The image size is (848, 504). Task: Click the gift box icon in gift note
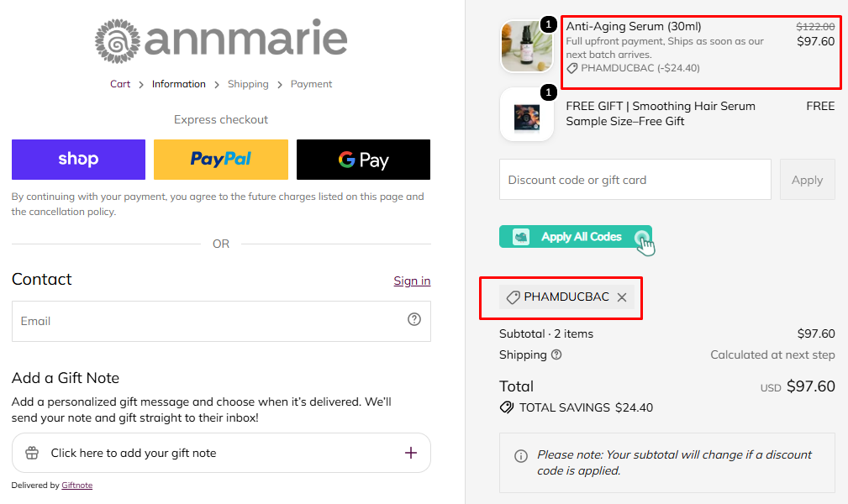coord(32,453)
